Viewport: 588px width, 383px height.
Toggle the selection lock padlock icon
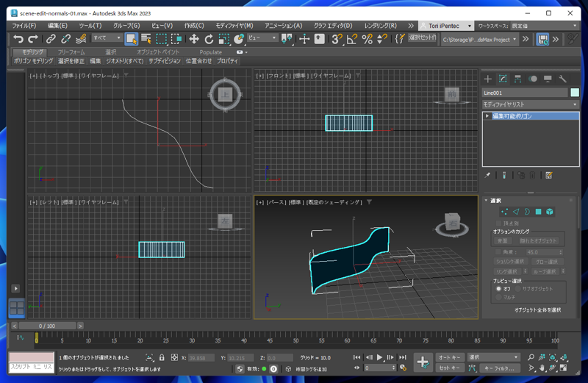162,358
